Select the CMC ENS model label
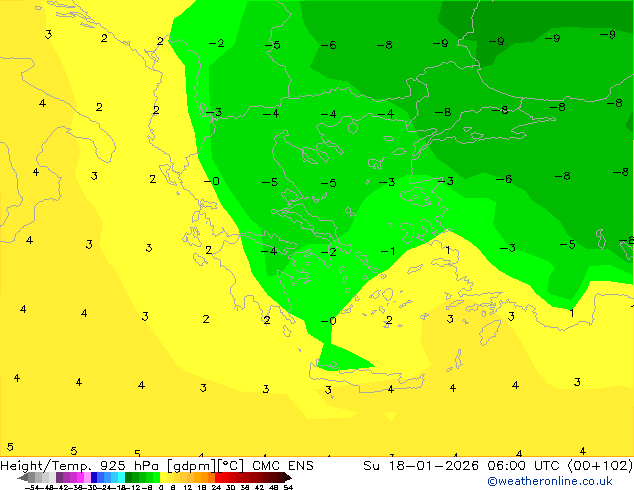Screen dimensions: 634x490 pyautogui.click(x=283, y=466)
